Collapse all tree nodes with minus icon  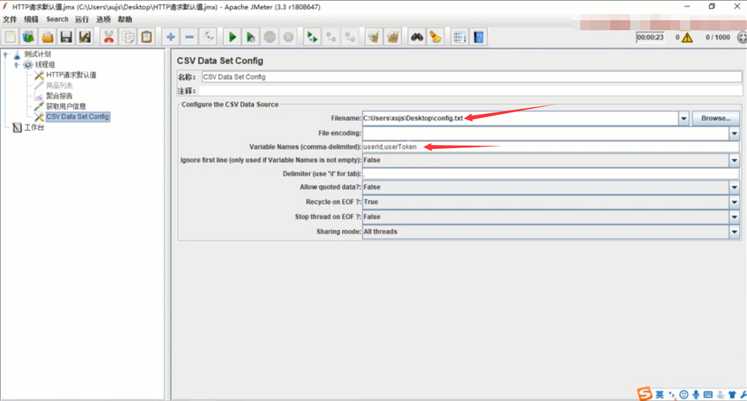click(x=189, y=37)
